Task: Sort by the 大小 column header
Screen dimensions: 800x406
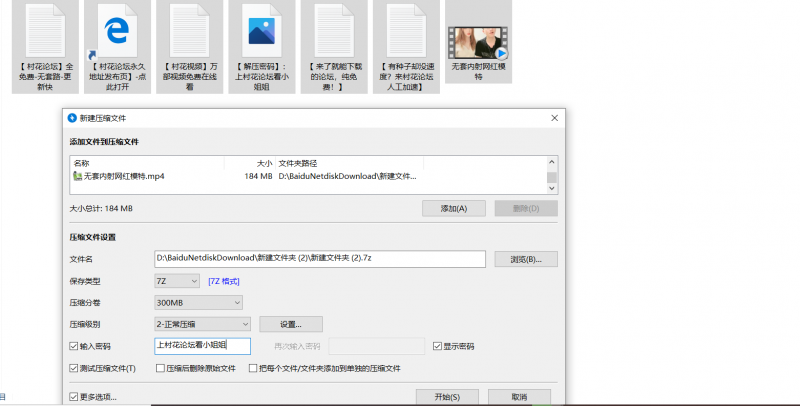Action: point(264,162)
